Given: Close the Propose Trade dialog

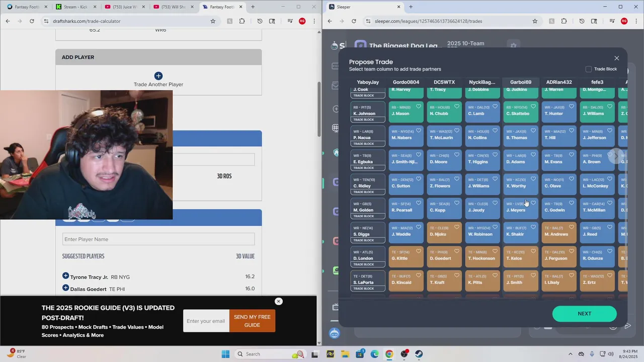Looking at the screenshot, I should 617,58.
